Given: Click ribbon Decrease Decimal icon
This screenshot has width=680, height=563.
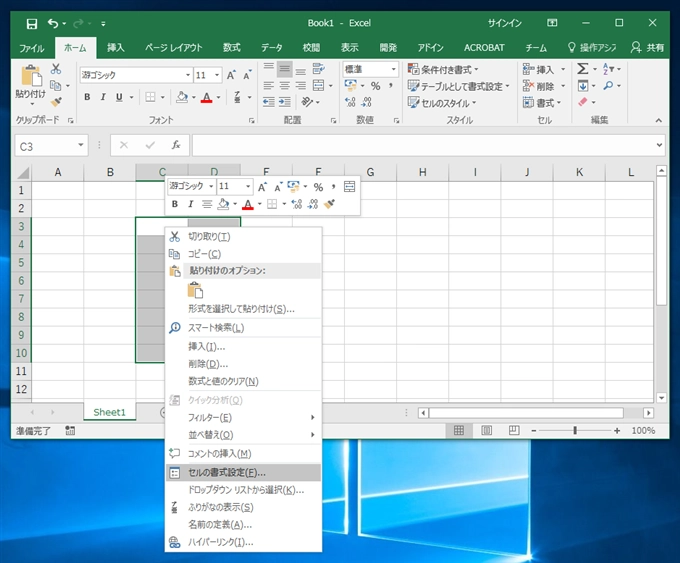Looking at the screenshot, I should (366, 102).
